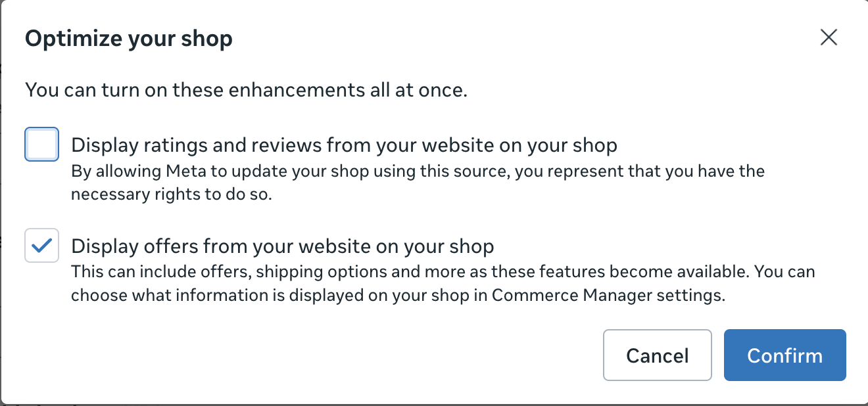Enable the ratings and reviews checkbox

click(42, 145)
